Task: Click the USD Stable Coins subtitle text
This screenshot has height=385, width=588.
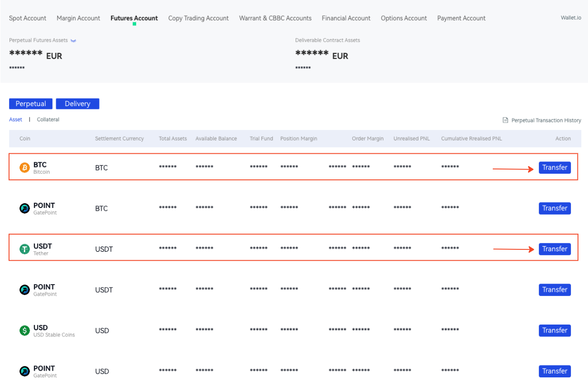Action: point(54,335)
